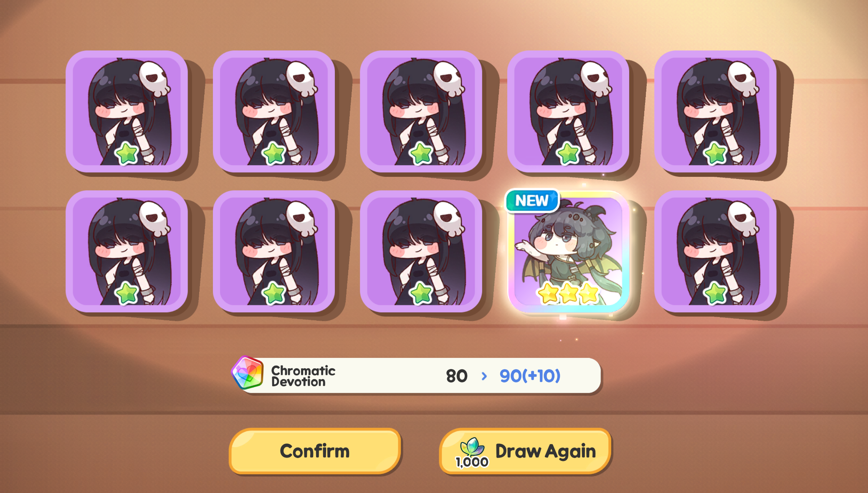The width and height of the screenshot is (868, 493).
Task: Click the three gold stars on dragon card
Action: coord(568,293)
